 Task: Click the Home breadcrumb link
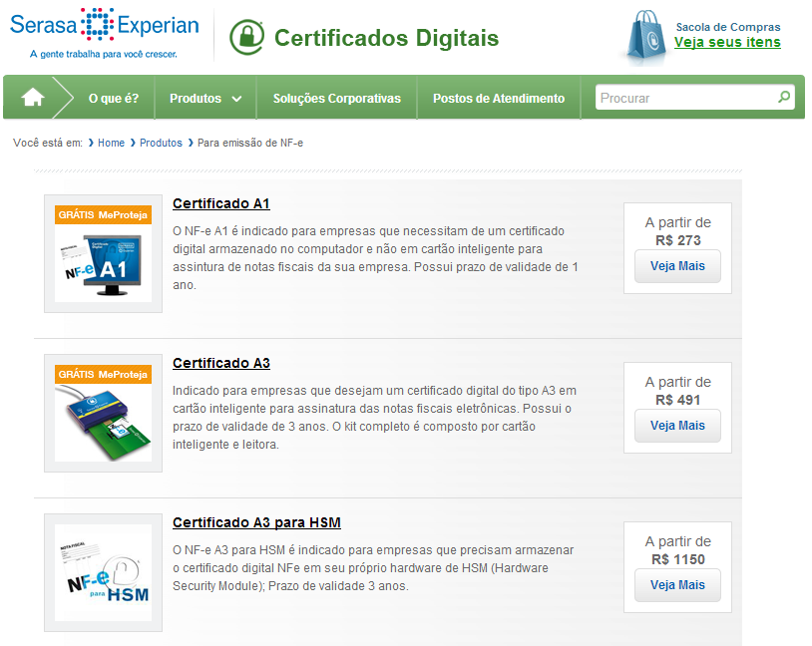[x=112, y=143]
